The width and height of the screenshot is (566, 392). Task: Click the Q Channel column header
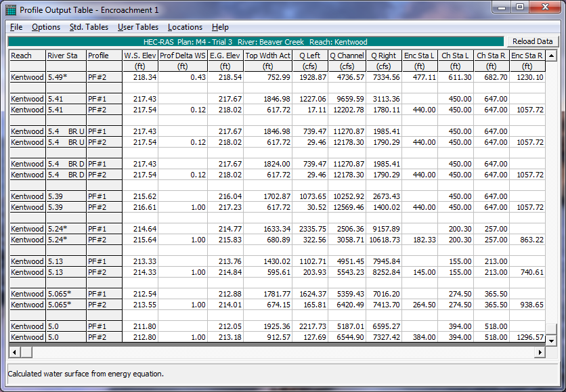(x=348, y=56)
